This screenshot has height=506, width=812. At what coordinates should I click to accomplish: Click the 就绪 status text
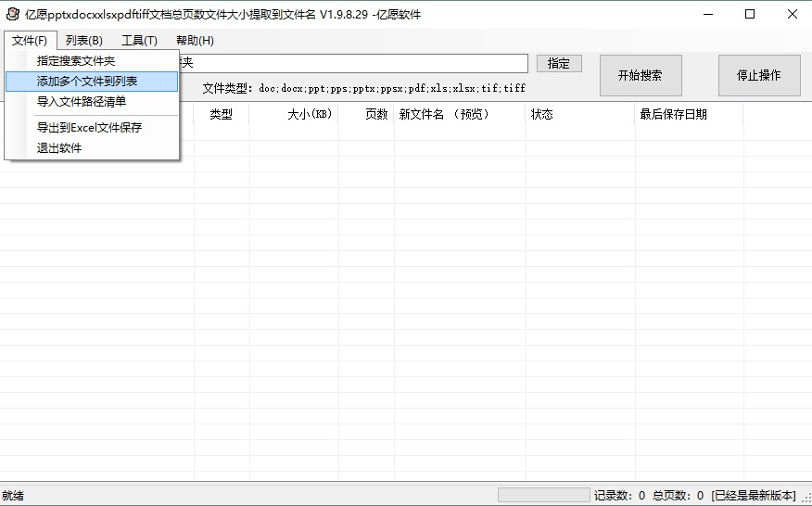pyautogui.click(x=13, y=496)
